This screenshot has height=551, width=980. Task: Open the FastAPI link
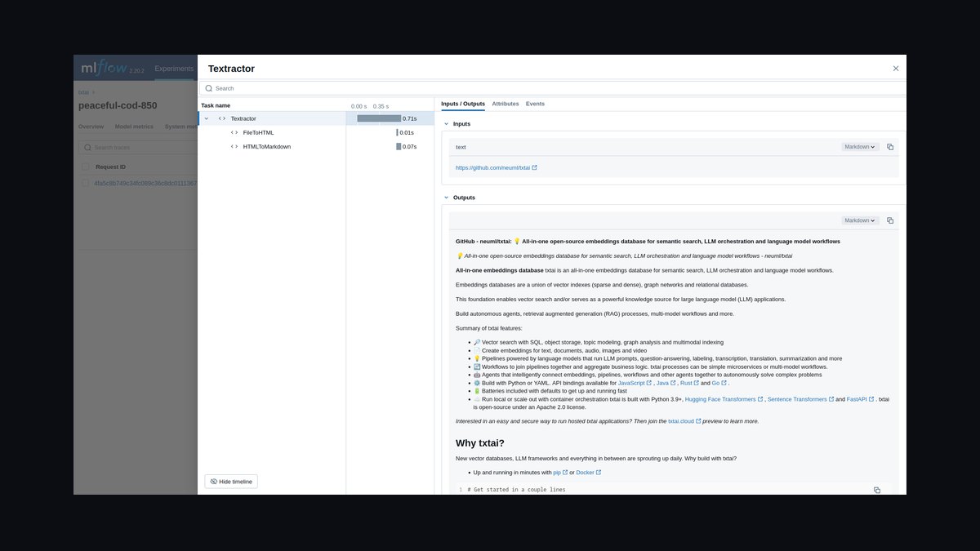click(860, 399)
